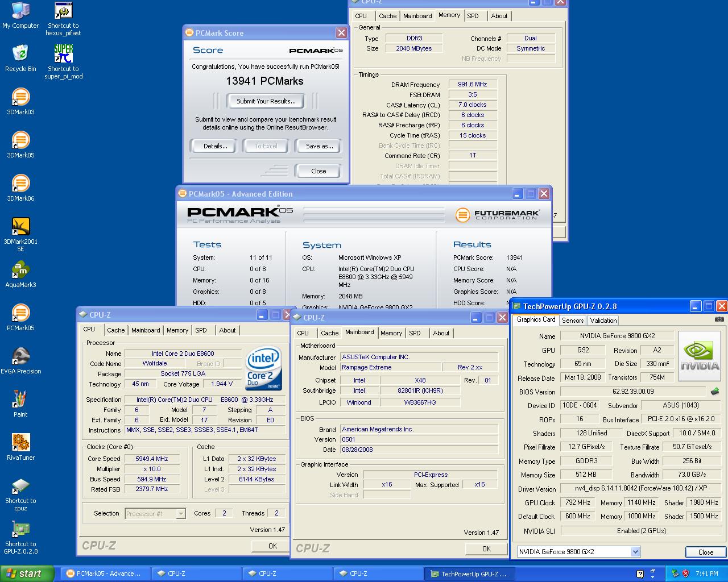Click Close button in GPU-Z window
Screen dimensions: 728x582
[x=705, y=552]
